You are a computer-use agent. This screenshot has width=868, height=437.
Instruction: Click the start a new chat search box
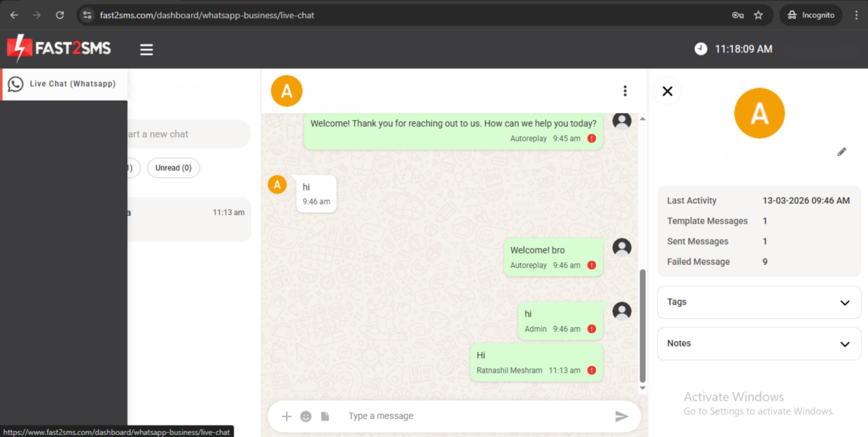[189, 134]
